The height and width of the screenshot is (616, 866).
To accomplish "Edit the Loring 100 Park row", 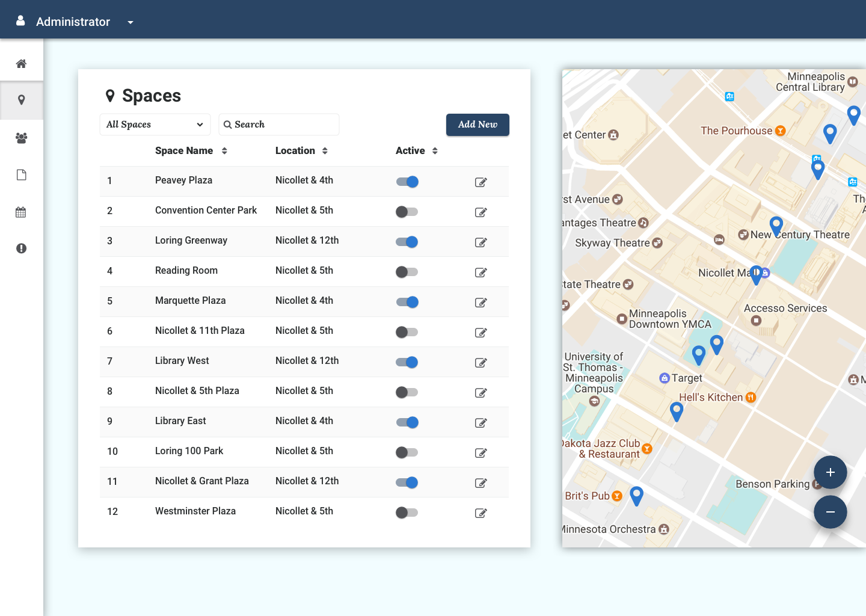I will click(481, 453).
